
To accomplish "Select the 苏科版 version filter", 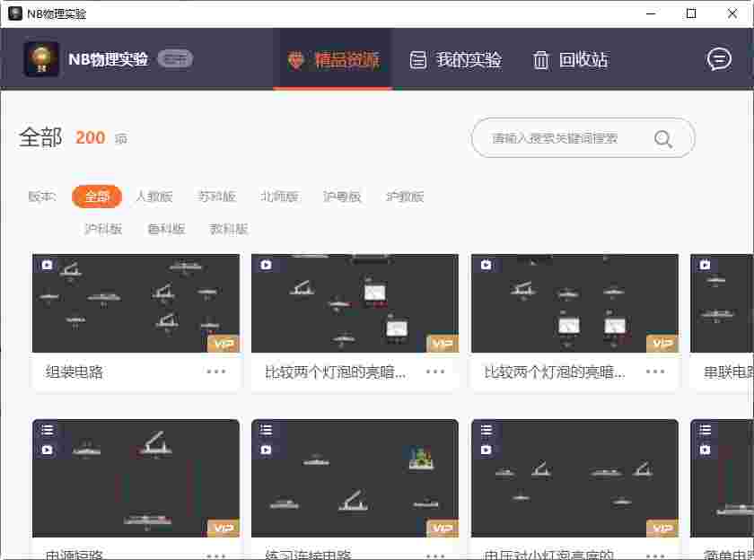I will coord(216,197).
